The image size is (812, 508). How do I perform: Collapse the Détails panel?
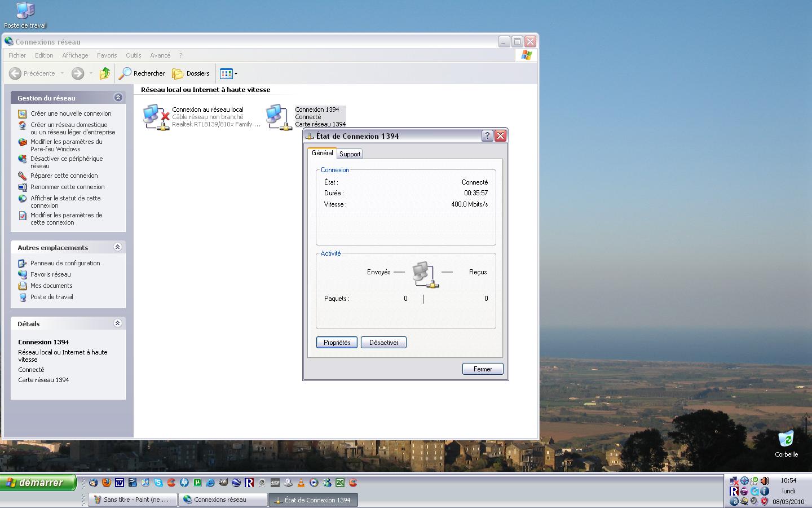pyautogui.click(x=118, y=323)
